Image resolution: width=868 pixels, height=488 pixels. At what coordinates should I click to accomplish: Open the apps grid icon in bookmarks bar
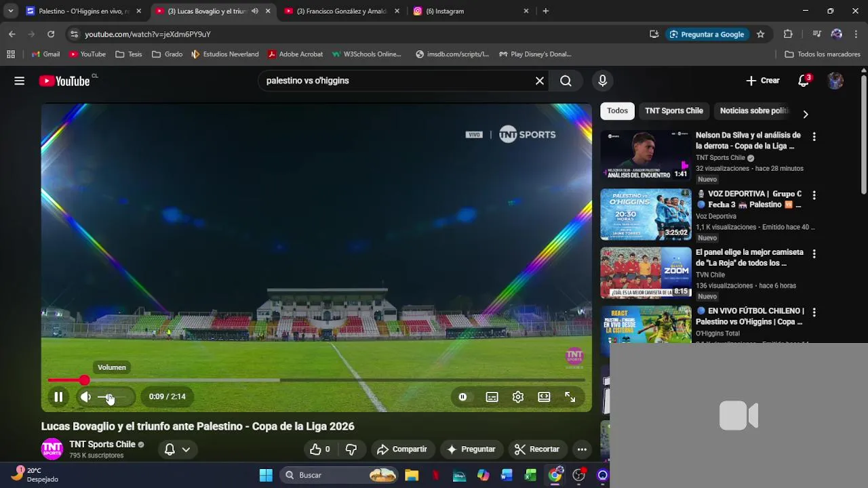pos(11,54)
